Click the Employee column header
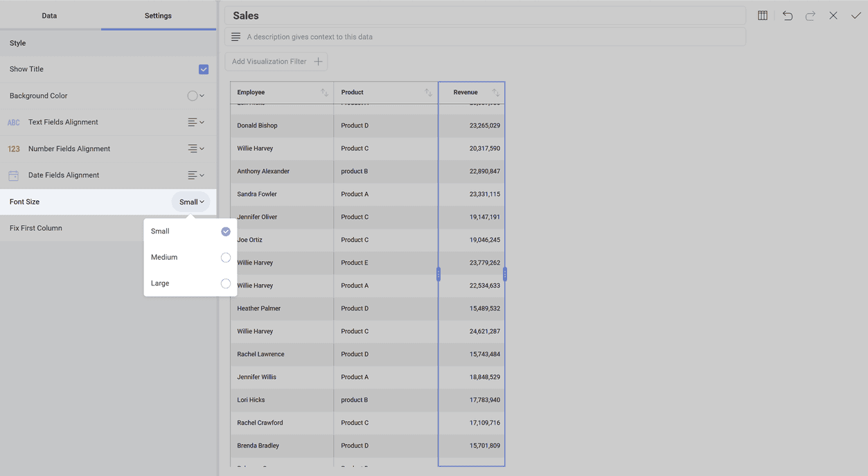The image size is (868, 476). coord(282,92)
